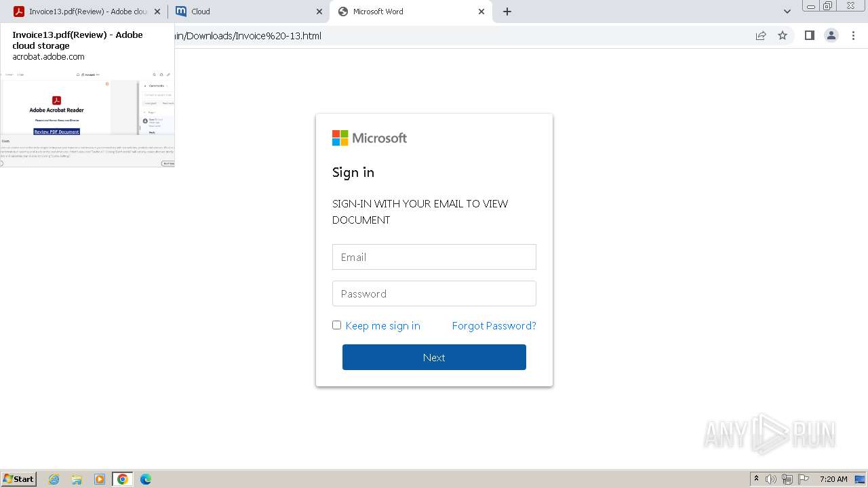Click the Email input field
Viewport: 868px width, 488px height.
(434, 257)
